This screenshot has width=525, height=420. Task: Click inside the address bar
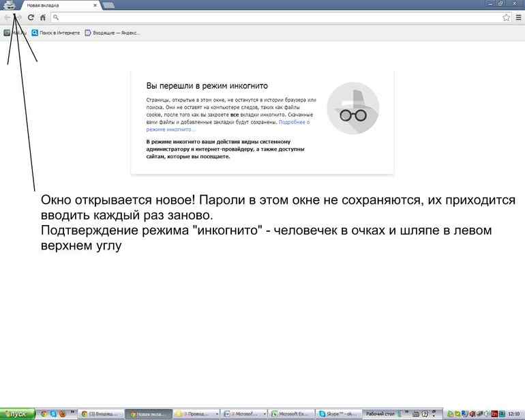coord(273,17)
